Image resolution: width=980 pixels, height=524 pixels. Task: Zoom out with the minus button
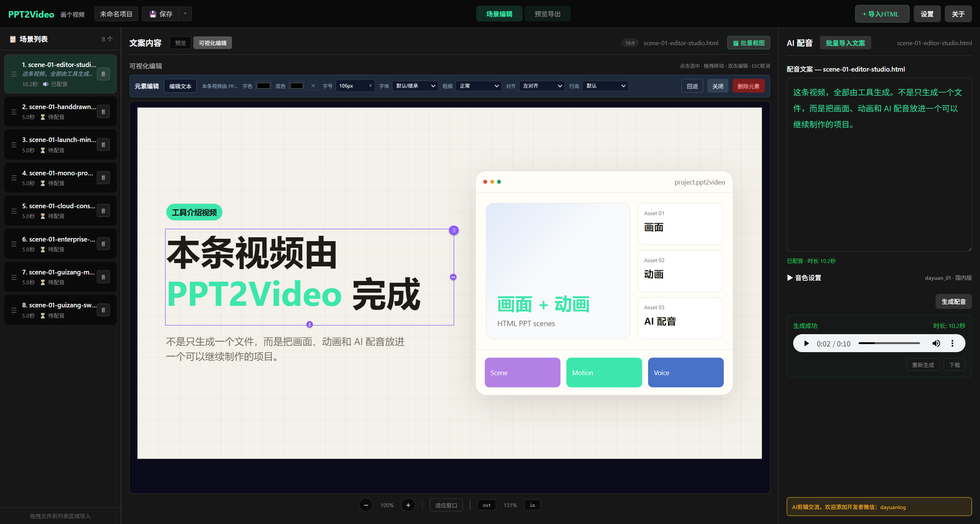pos(366,505)
